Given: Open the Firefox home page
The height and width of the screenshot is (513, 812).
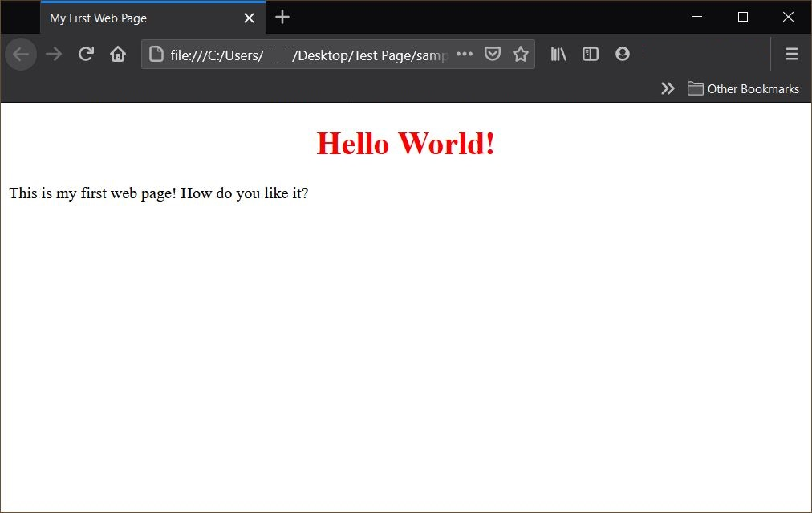Looking at the screenshot, I should (118, 55).
